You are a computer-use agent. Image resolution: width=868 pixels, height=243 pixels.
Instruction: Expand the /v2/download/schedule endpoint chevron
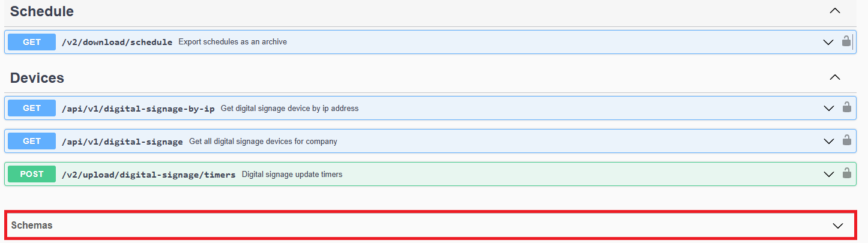(828, 42)
